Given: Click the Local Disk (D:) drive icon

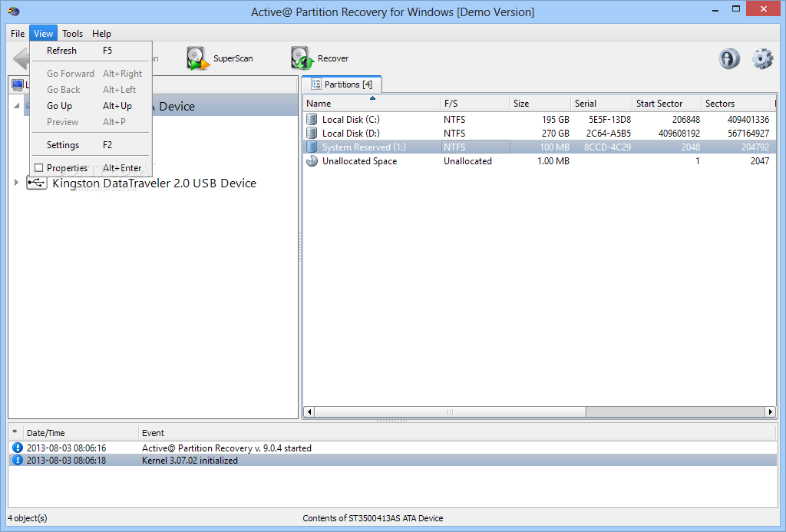Looking at the screenshot, I should [x=312, y=134].
